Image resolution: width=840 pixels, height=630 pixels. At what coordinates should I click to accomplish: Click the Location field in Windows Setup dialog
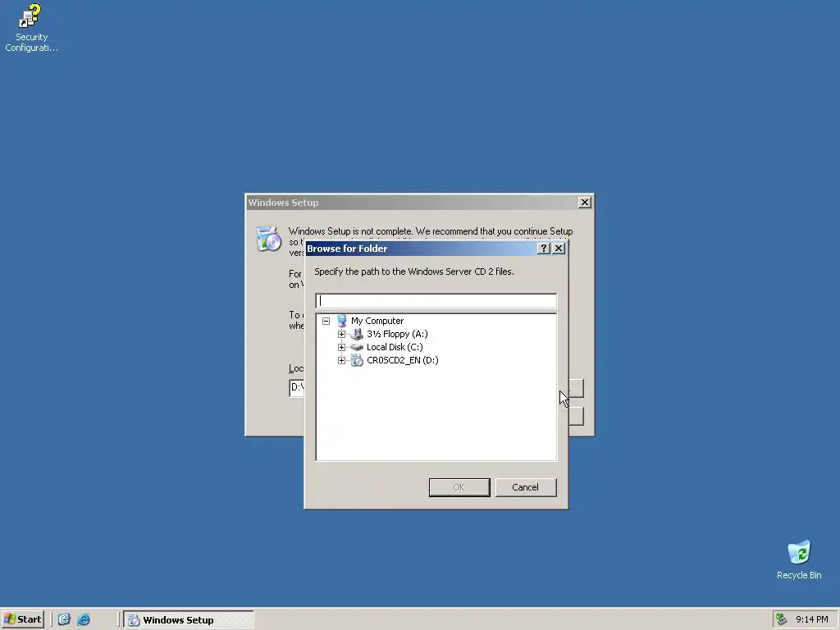(x=297, y=387)
